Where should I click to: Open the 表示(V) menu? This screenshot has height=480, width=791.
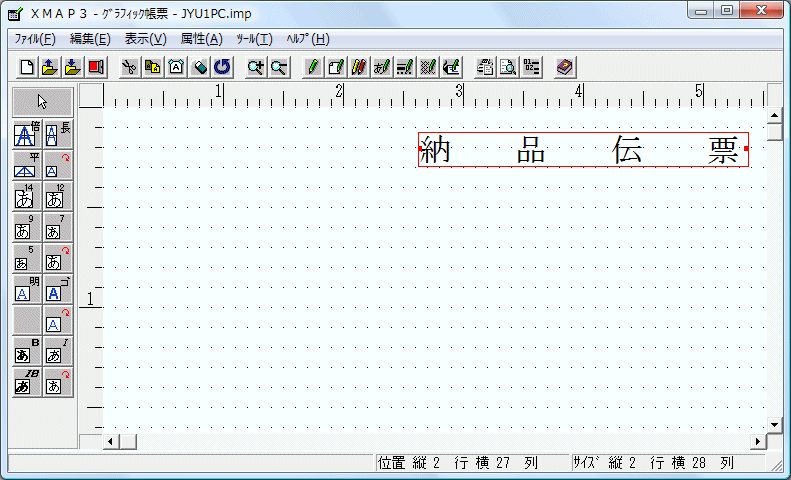pos(146,39)
